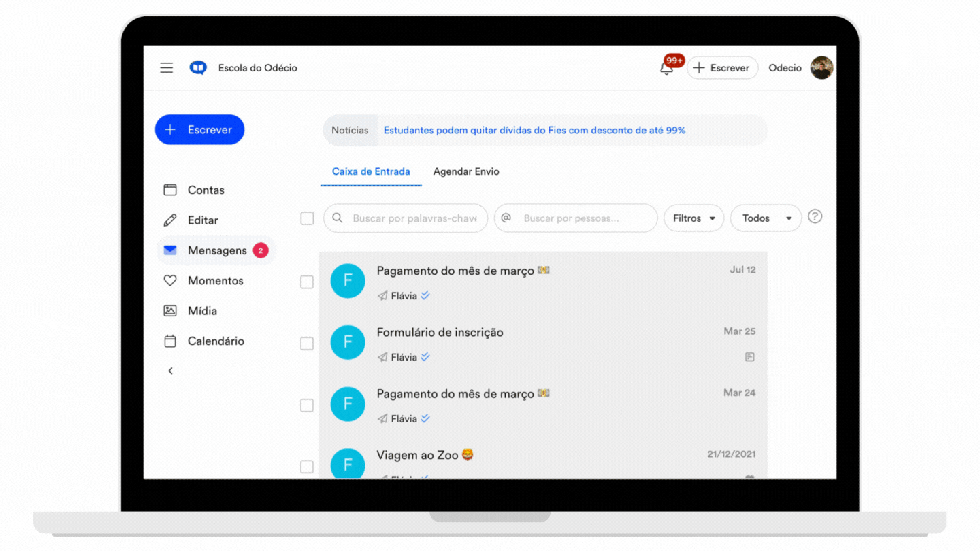Viewport: 980px width, 551px height.
Task: Click the Buscar por palavras-chave search field
Action: (406, 218)
